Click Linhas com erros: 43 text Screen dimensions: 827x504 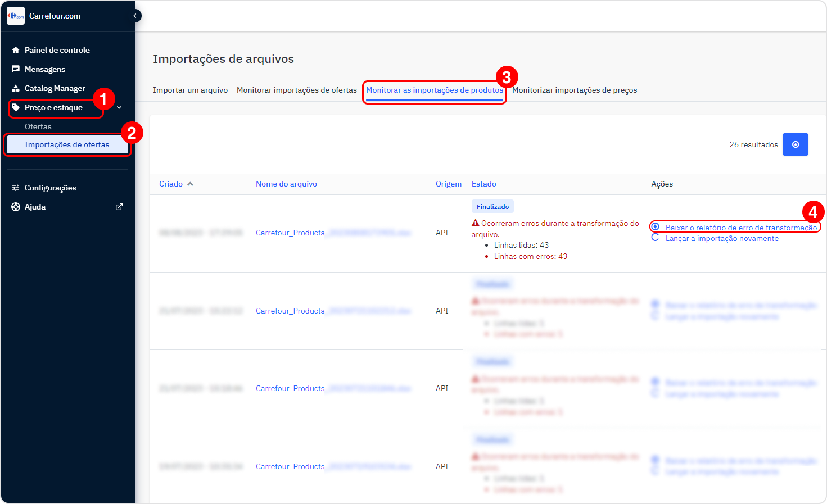[531, 256]
